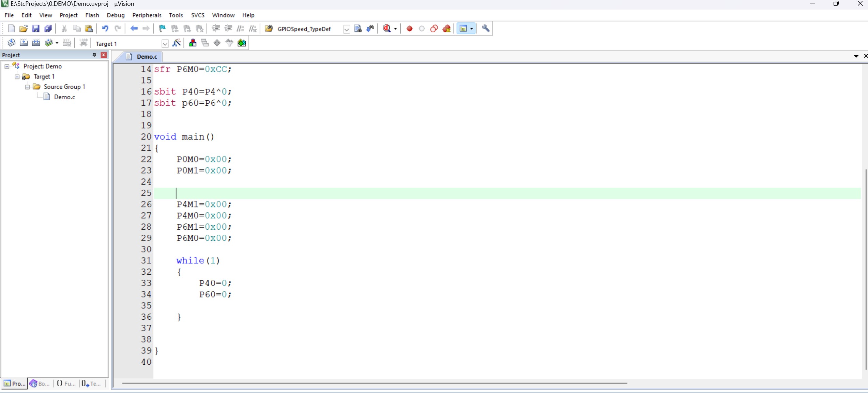Screen dimensions: 868x393
Task: Open Pack Installer icon
Action: [x=242, y=43]
